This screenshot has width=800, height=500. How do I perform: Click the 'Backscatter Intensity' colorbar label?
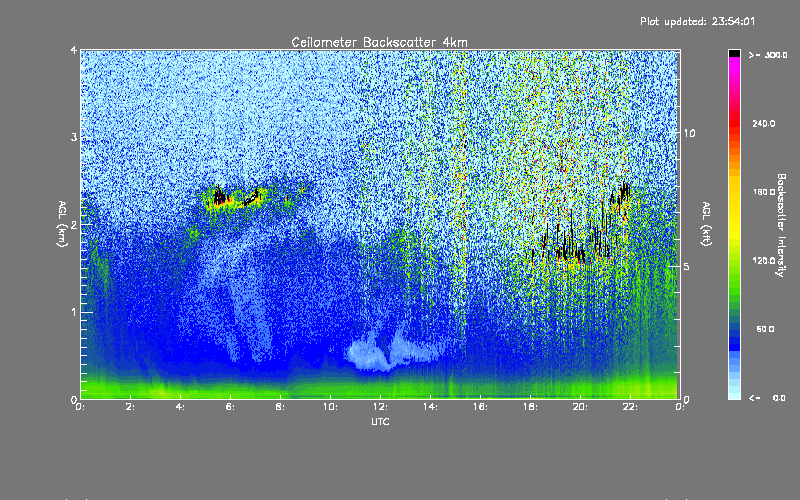click(x=781, y=225)
